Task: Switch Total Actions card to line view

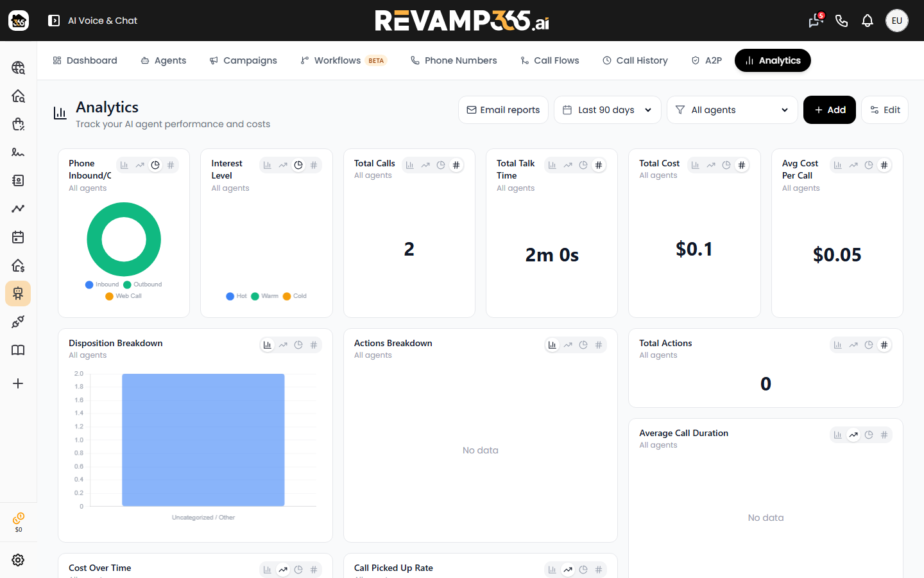Action: [853, 345]
